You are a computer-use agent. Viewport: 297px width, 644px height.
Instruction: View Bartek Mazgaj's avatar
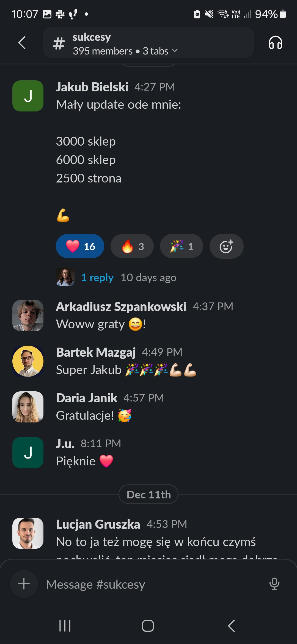28,361
